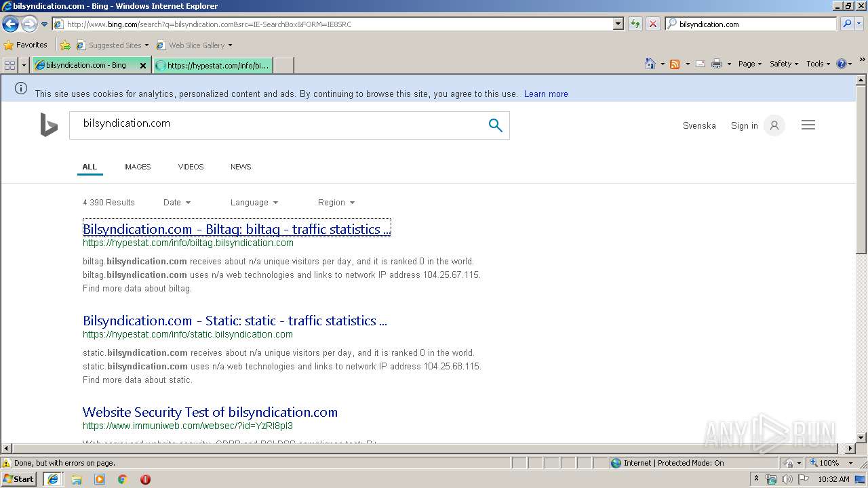868x488 pixels.
Task: Click status bar error warning icon
Action: coord(7,463)
